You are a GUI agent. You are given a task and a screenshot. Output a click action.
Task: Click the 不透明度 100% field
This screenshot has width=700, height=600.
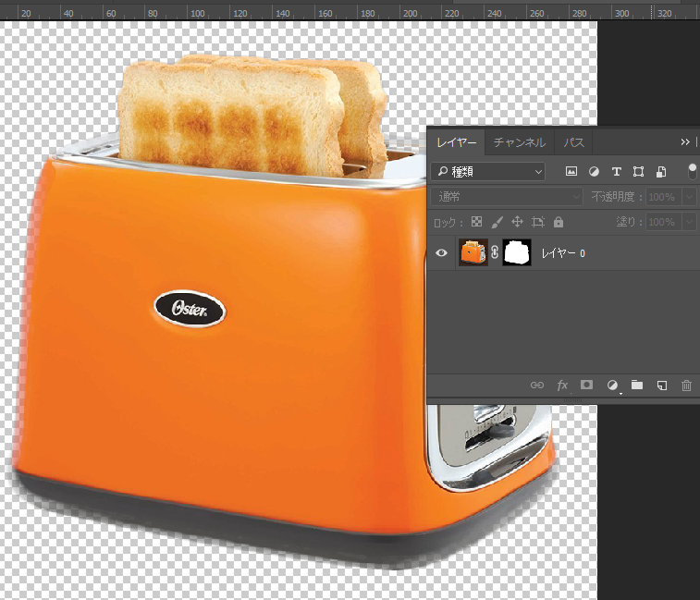tap(663, 196)
